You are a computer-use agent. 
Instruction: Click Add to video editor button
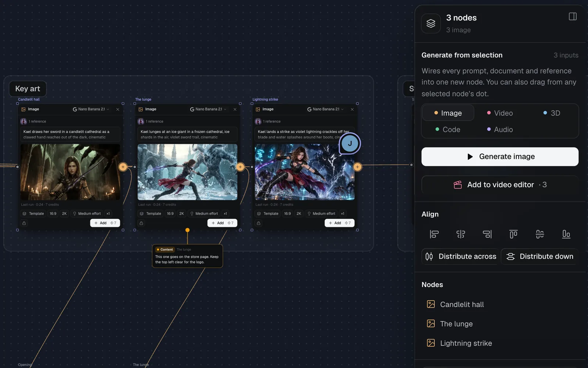point(500,185)
